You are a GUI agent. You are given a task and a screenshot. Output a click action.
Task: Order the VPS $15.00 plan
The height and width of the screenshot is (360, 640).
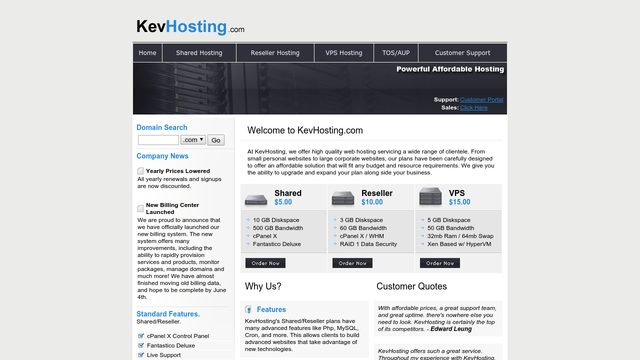(440, 263)
